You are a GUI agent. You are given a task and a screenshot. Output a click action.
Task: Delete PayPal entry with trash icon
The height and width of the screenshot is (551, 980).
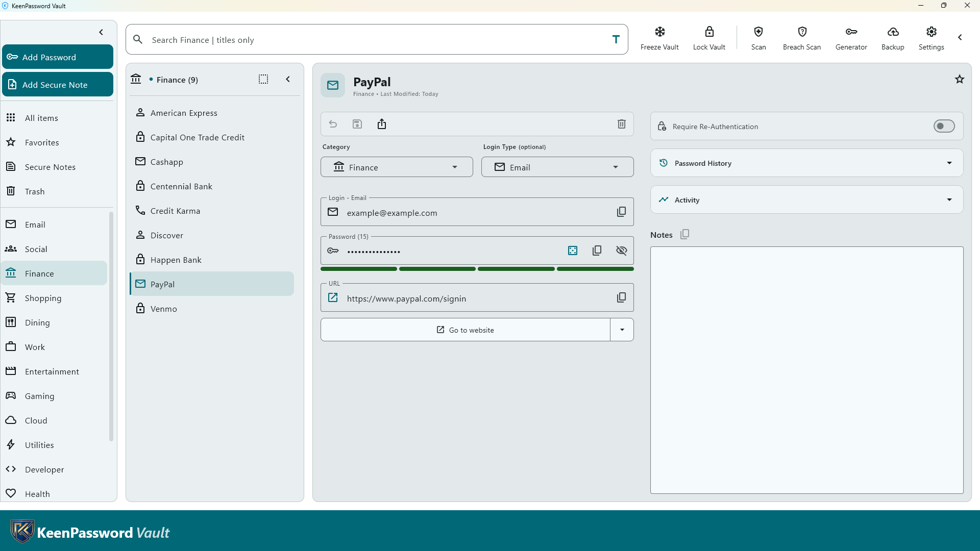click(x=621, y=124)
